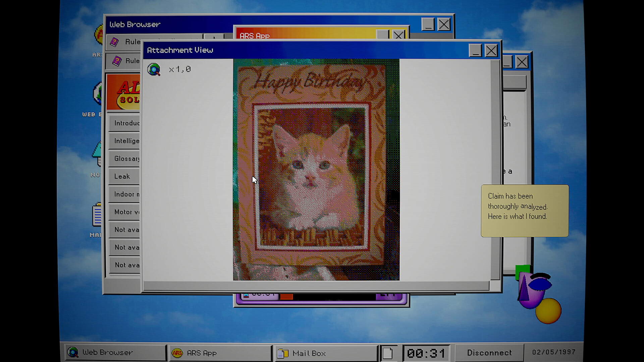Select Glossary entry in browser sidebar
The width and height of the screenshot is (644, 362).
(124, 159)
